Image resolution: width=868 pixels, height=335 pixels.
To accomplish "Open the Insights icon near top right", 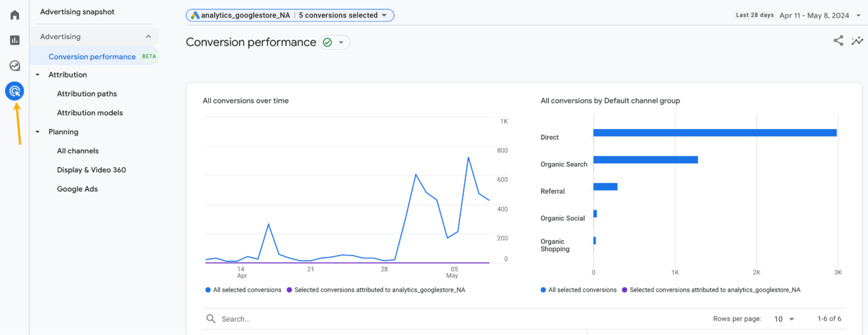I will tap(857, 41).
